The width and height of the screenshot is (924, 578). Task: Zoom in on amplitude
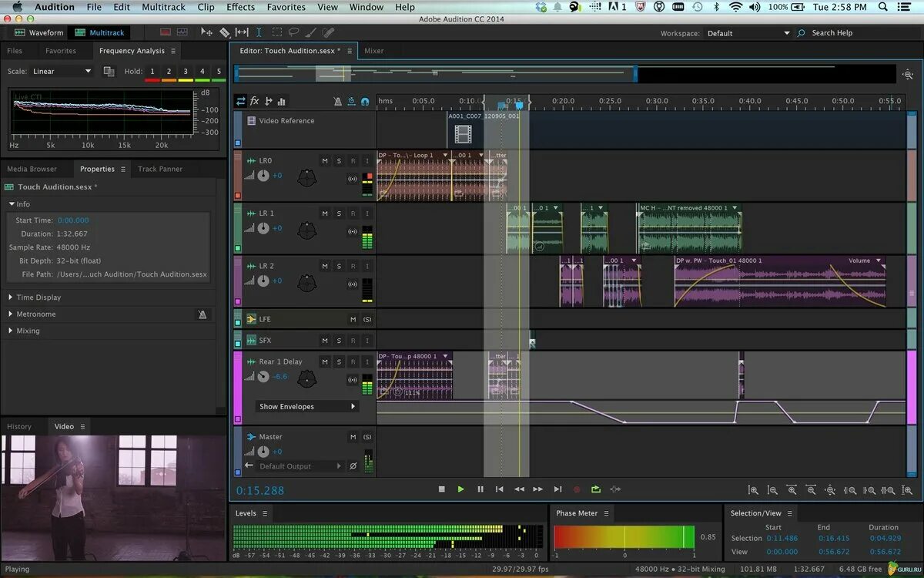point(754,489)
